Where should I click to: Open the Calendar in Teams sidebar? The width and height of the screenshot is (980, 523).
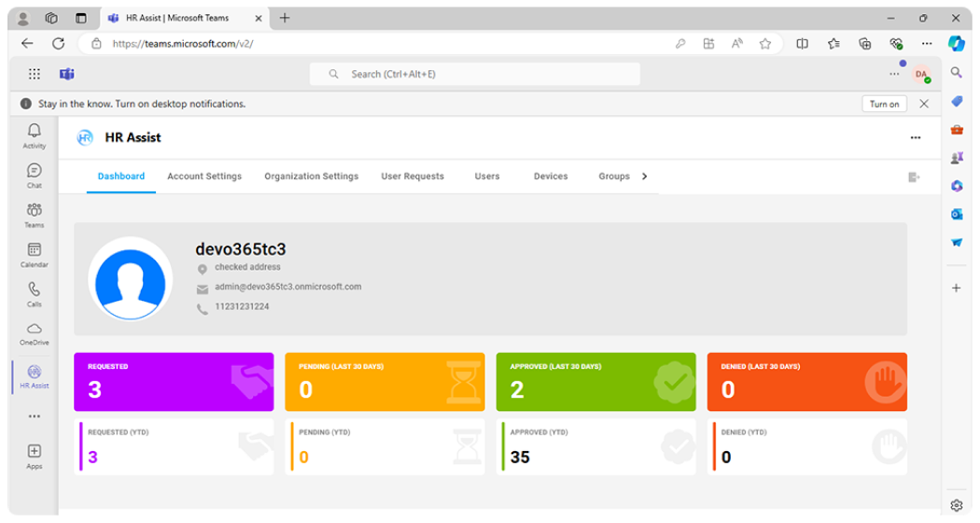(35, 254)
